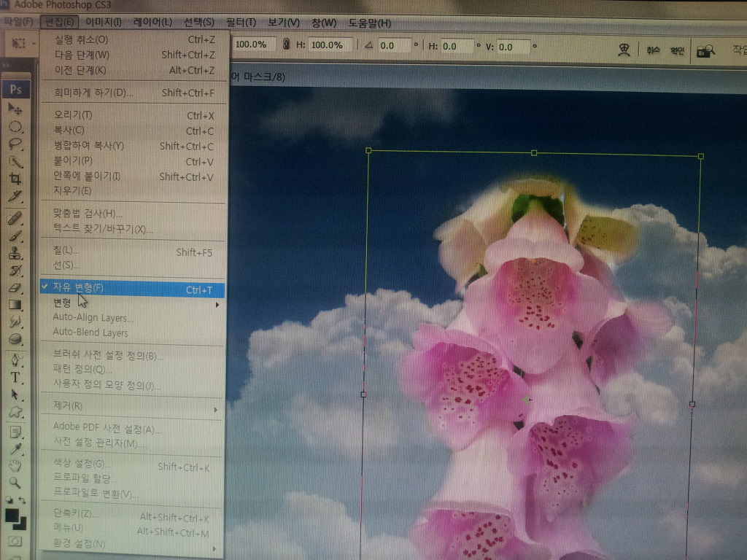Select the Crop tool
The image size is (747, 560).
(15, 179)
